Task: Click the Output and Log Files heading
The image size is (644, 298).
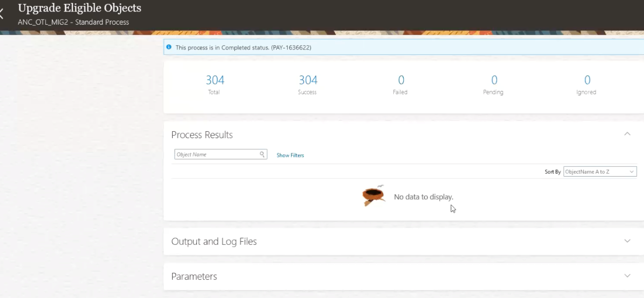Action: (x=214, y=242)
